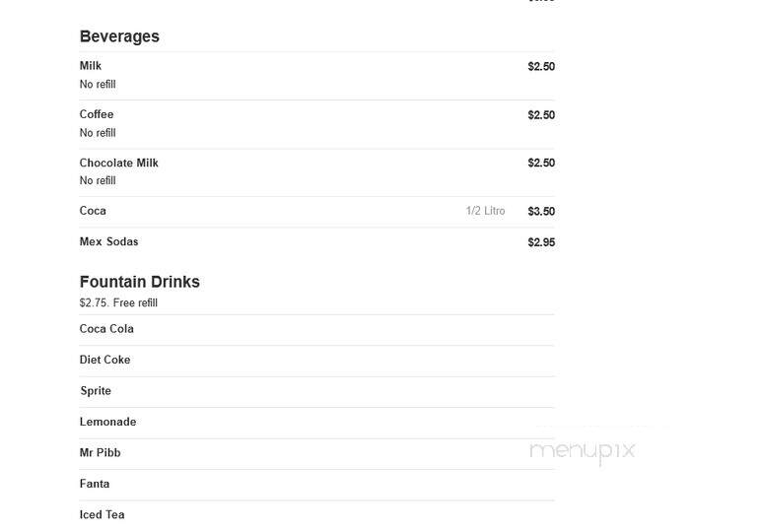Click the Sprite entry
Image resolution: width=759 pixels, height=532 pixels.
click(x=96, y=391)
